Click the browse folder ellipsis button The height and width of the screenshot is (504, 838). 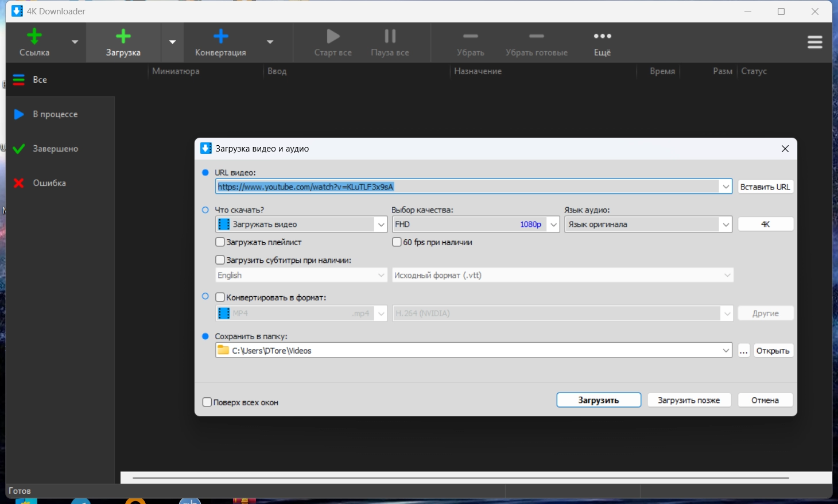(744, 351)
